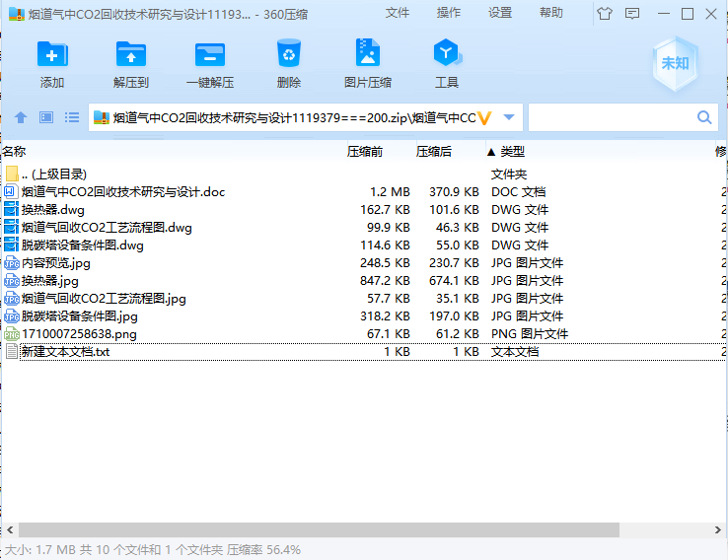Screen dimensions: 728x560
Task: Open the 文件 menu
Action: tap(398, 13)
